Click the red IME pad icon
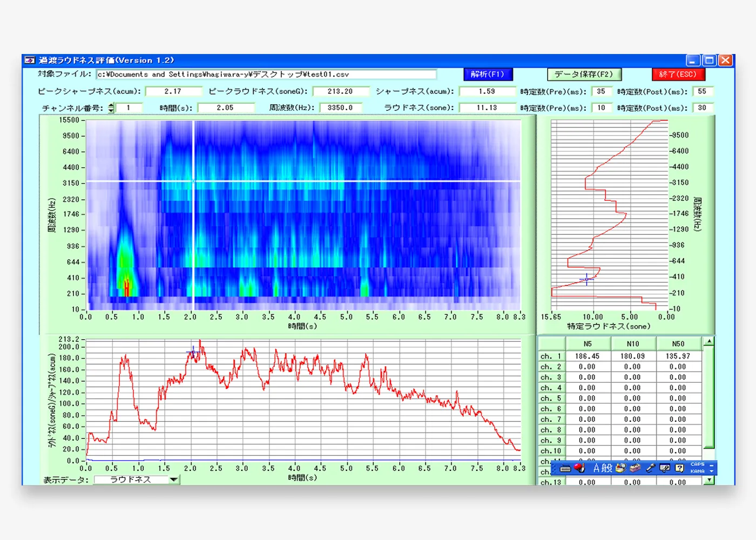The height and width of the screenshot is (540, 756). 579,468
